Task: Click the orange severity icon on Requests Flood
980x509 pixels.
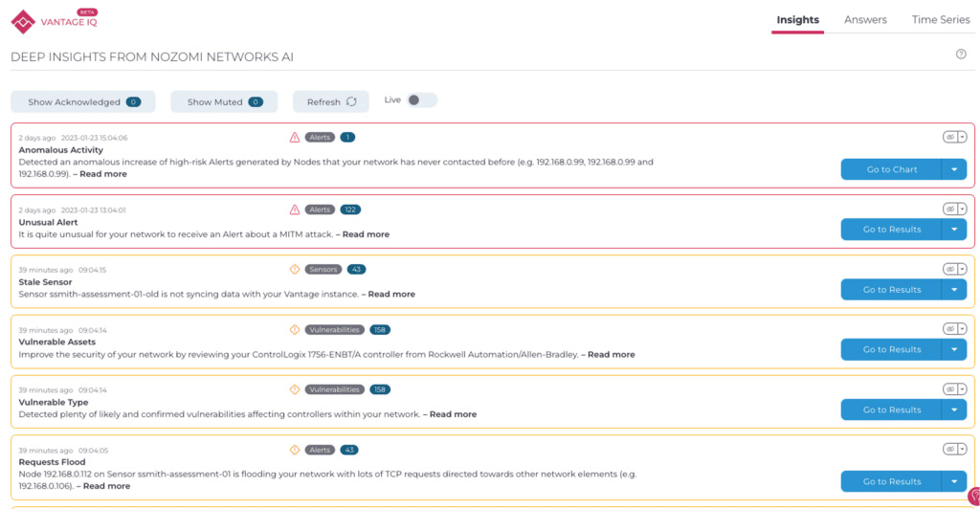Action: [295, 450]
